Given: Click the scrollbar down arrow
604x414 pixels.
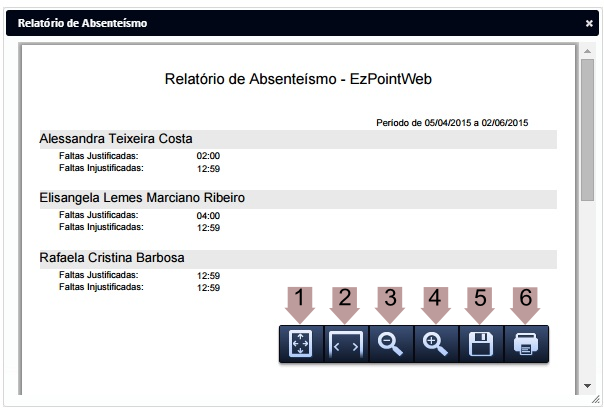Looking at the screenshot, I should point(586,385).
